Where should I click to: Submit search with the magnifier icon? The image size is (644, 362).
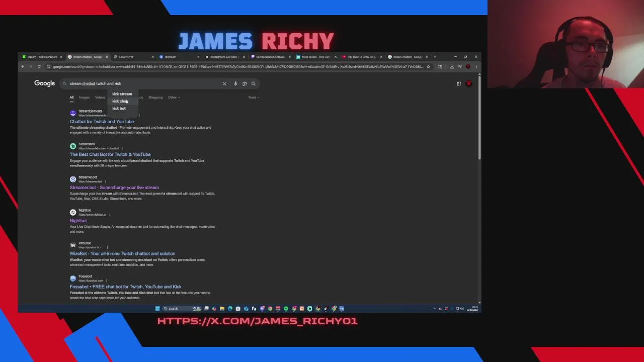coord(254,83)
